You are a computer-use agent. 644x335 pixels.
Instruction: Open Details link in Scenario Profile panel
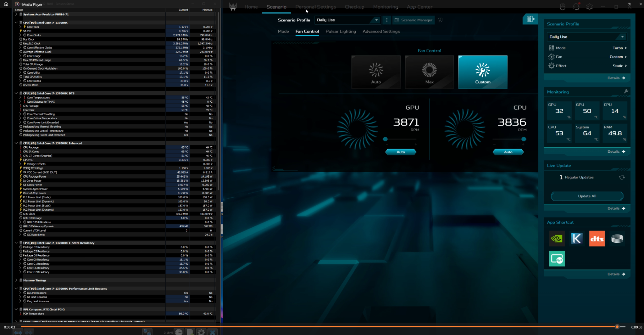(616, 78)
